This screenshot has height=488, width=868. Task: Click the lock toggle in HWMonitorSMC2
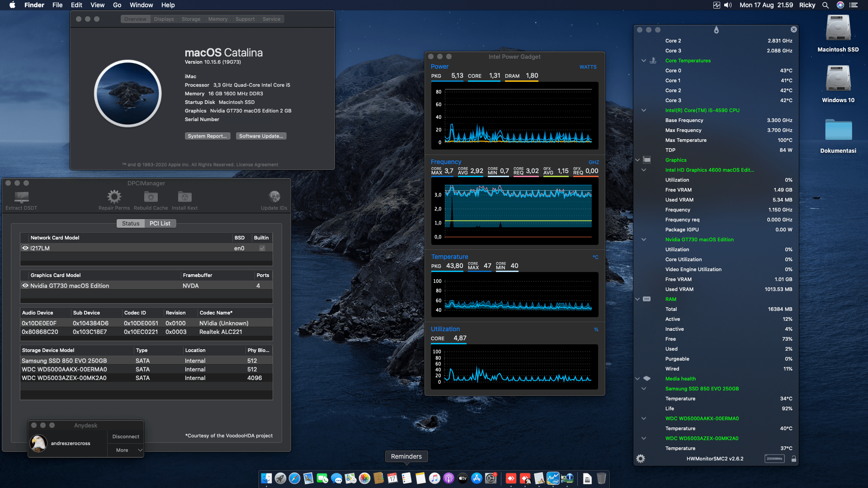pyautogui.click(x=794, y=458)
